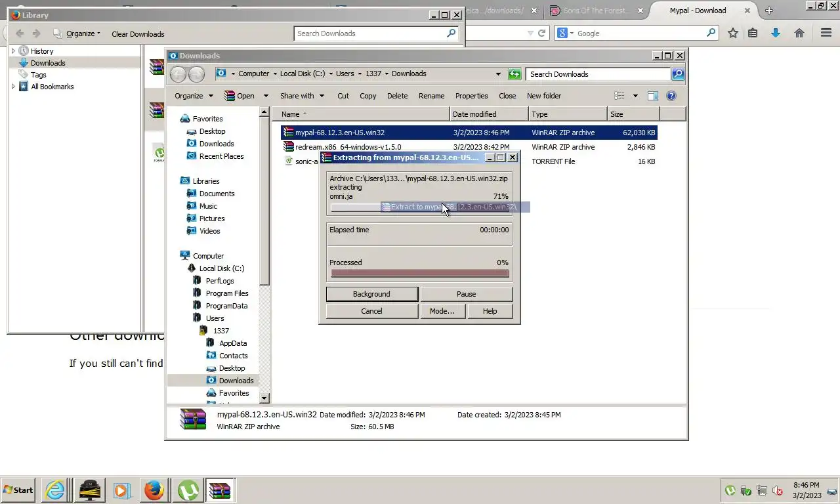Show the bookmarks list icon in browser
840x504 pixels.
[753, 33]
